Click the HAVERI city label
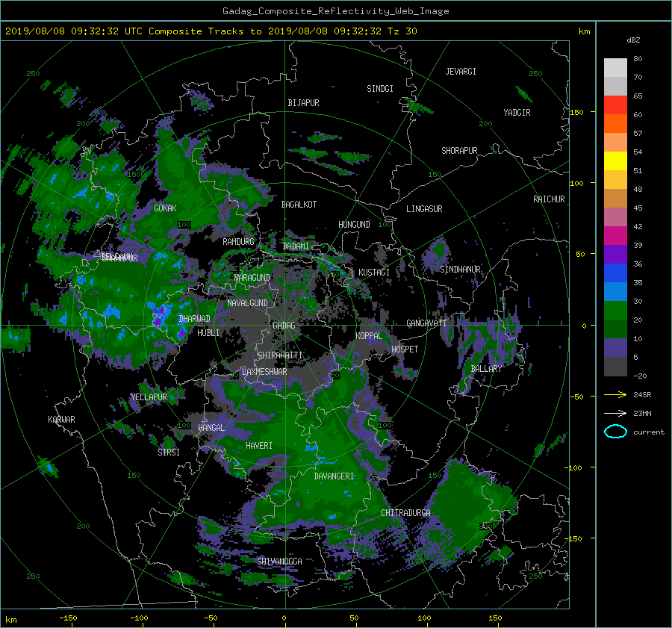 (259, 446)
